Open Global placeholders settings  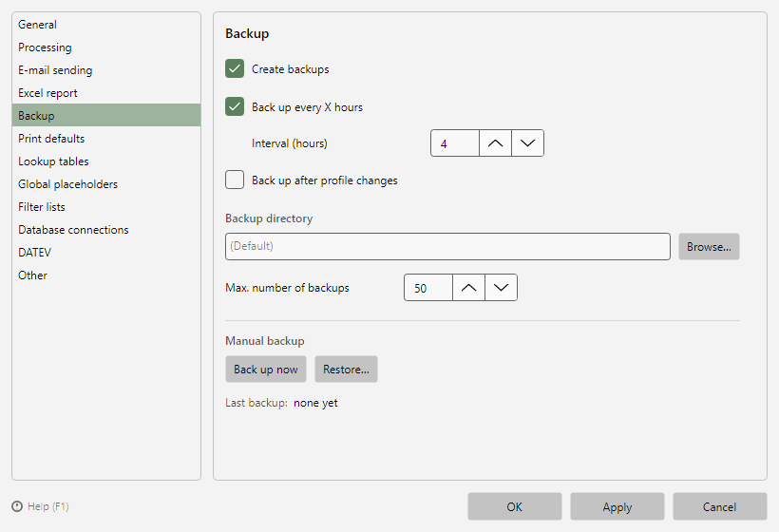(106, 183)
